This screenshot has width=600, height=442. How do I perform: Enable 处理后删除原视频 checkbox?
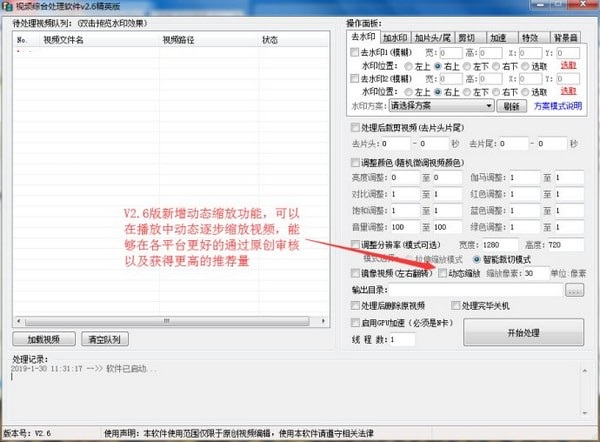pos(355,305)
